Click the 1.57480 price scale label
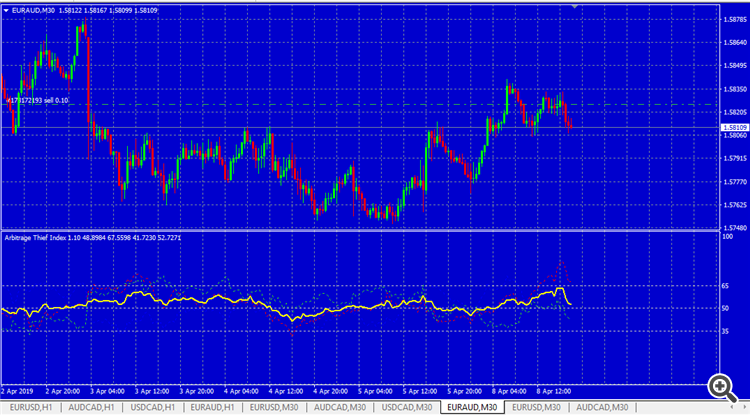The width and height of the screenshot is (750, 415). coord(736,228)
